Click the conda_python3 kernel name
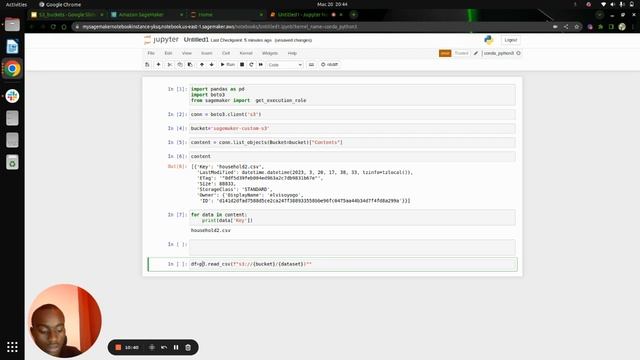Screen dimensions: 640x360 coord(498,53)
